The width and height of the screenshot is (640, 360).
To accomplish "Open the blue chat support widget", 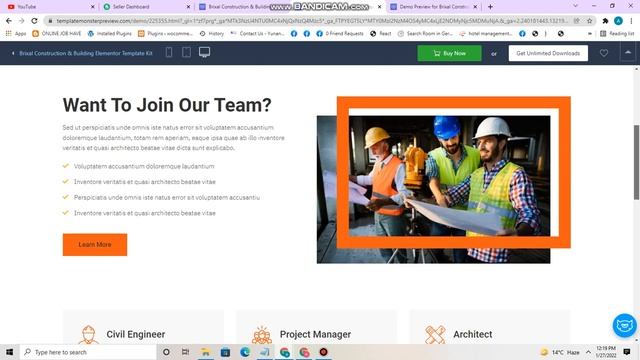I will click(x=624, y=325).
